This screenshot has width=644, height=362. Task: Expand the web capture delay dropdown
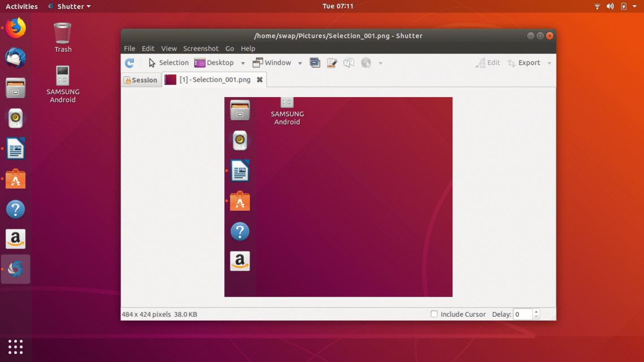[x=380, y=63]
